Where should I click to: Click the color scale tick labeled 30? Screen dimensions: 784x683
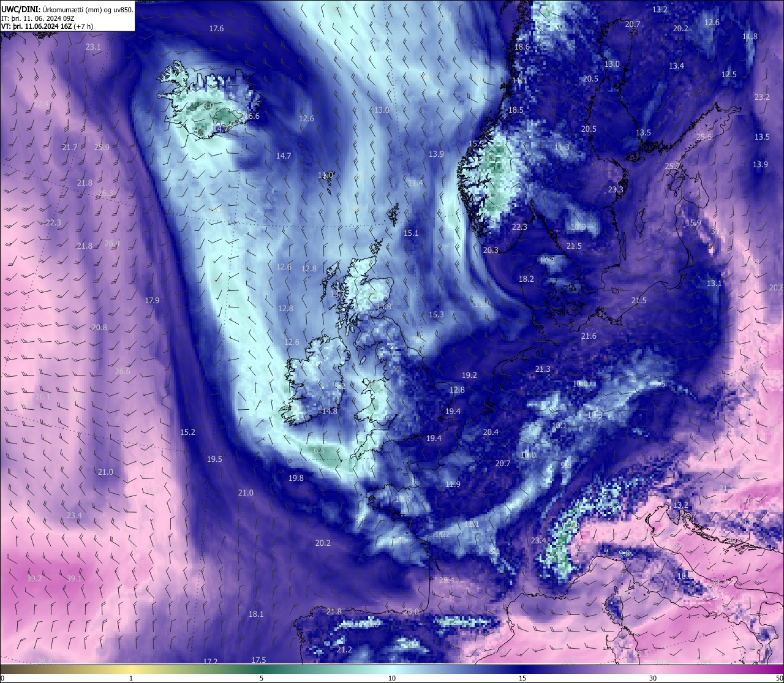pos(653,678)
